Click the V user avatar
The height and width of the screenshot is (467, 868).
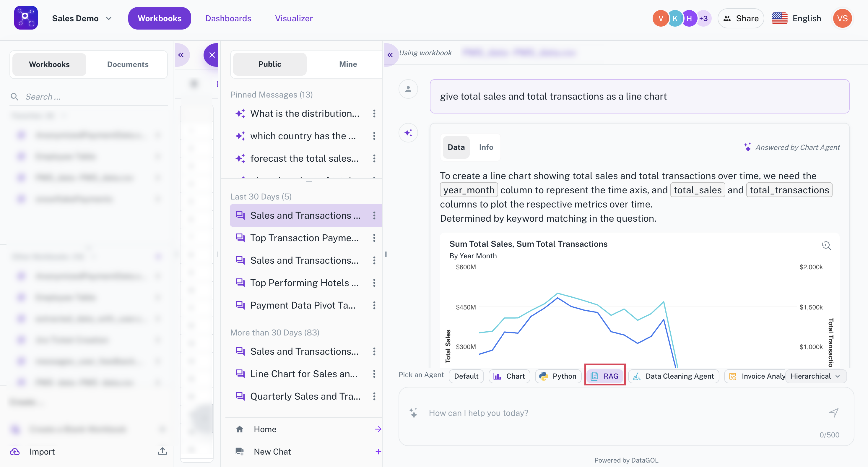click(x=660, y=19)
